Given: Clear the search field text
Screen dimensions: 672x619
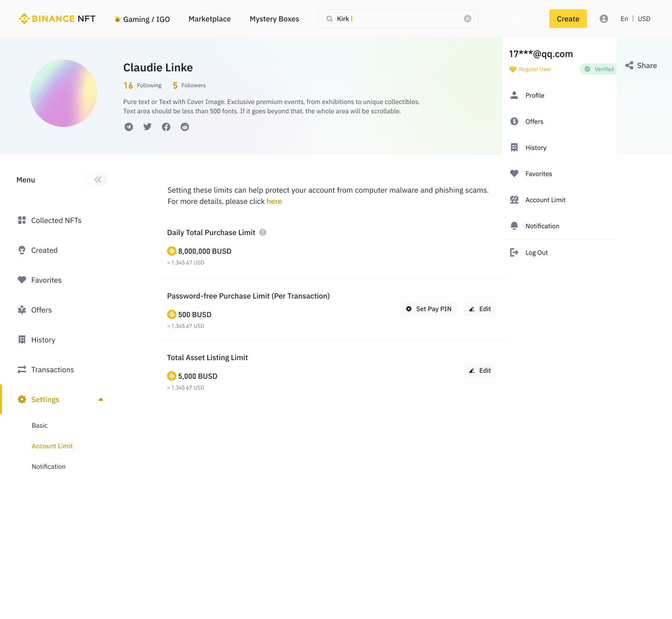Looking at the screenshot, I should (x=468, y=19).
